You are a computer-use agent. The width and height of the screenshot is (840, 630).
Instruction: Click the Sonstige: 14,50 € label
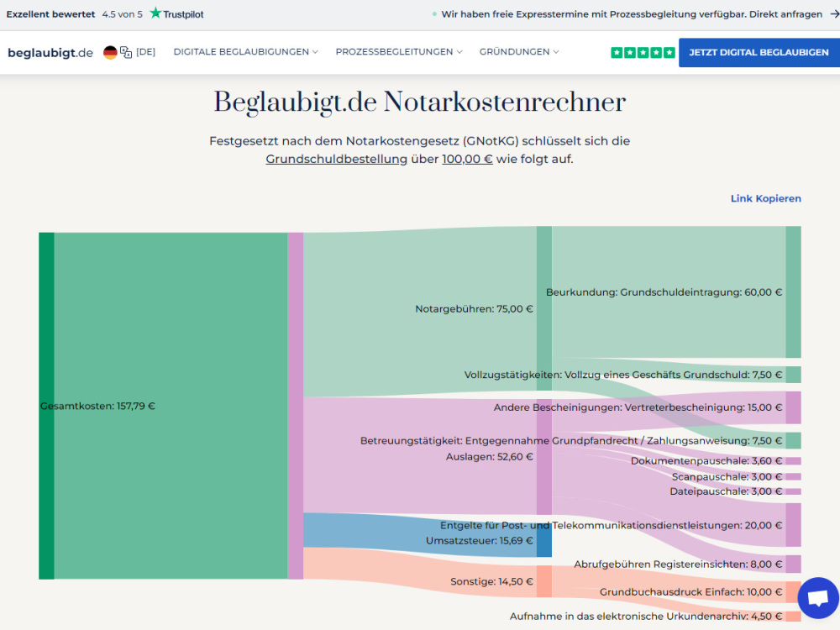(x=491, y=581)
